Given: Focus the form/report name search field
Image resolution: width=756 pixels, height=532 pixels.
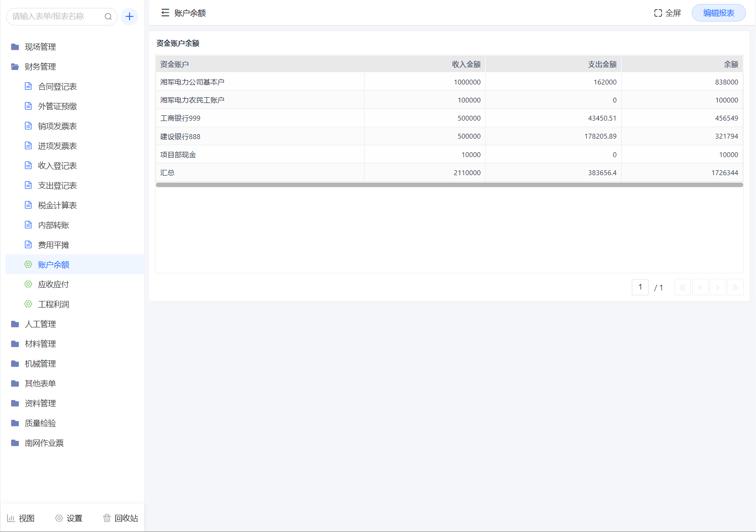Looking at the screenshot, I should (55, 17).
